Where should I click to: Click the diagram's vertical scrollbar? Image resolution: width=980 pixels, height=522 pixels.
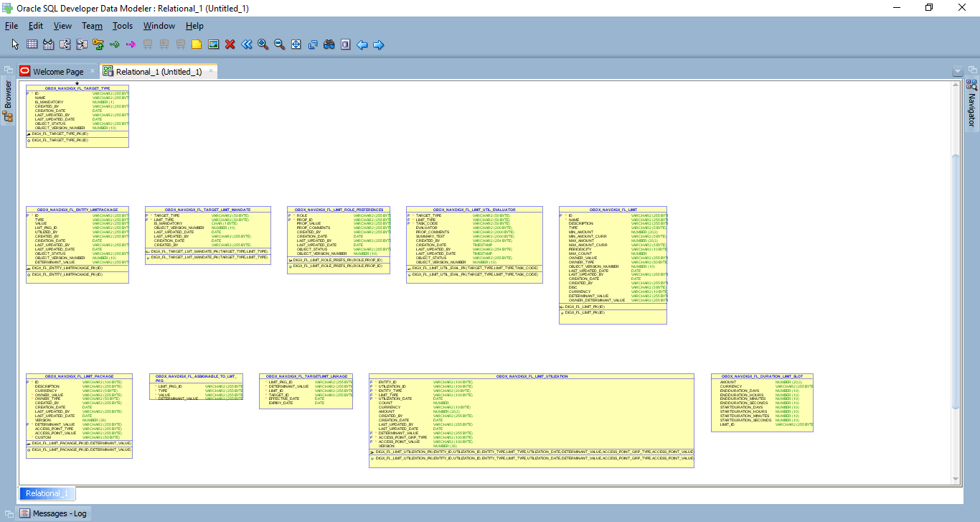955,280
